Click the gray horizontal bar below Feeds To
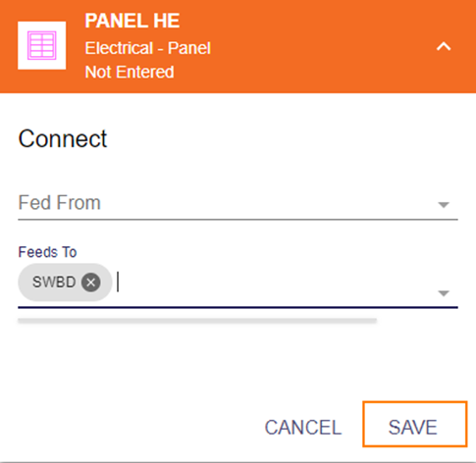This screenshot has height=463, width=476. [197, 321]
